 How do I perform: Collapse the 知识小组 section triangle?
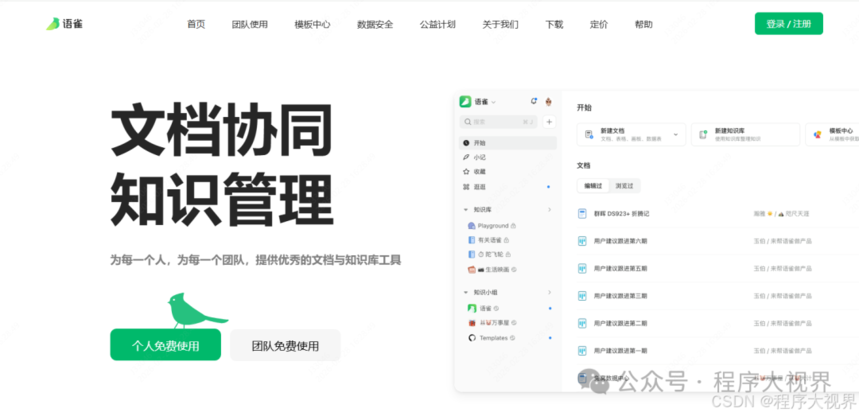[466, 292]
